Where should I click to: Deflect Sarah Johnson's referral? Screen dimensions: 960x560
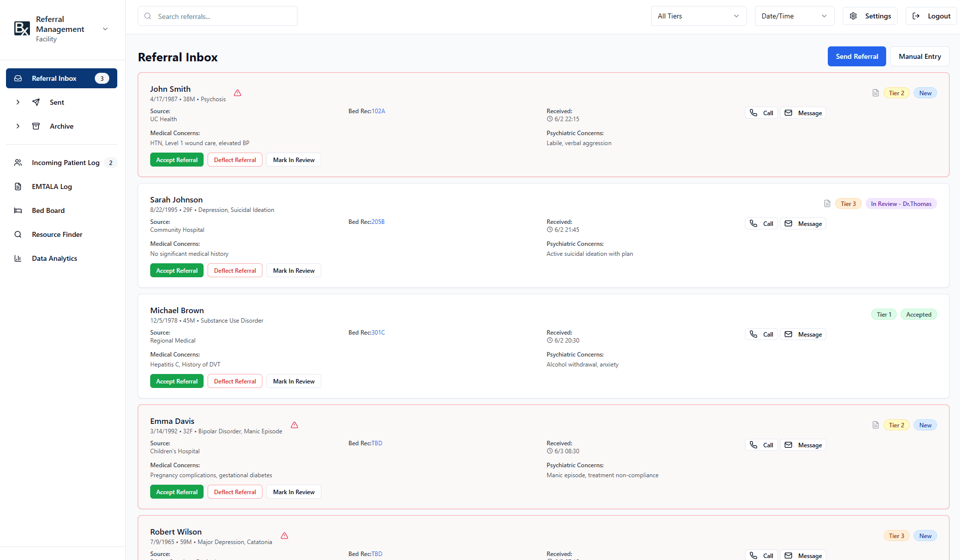[235, 271]
